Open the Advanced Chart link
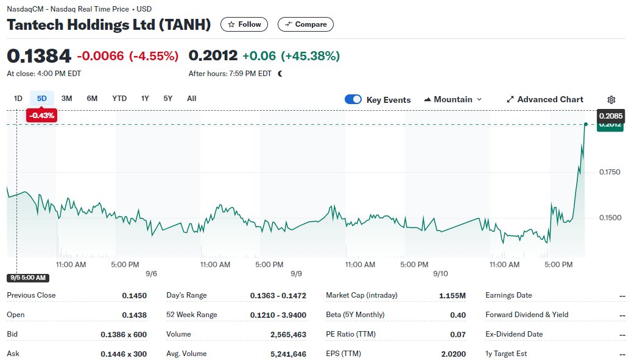 [545, 100]
